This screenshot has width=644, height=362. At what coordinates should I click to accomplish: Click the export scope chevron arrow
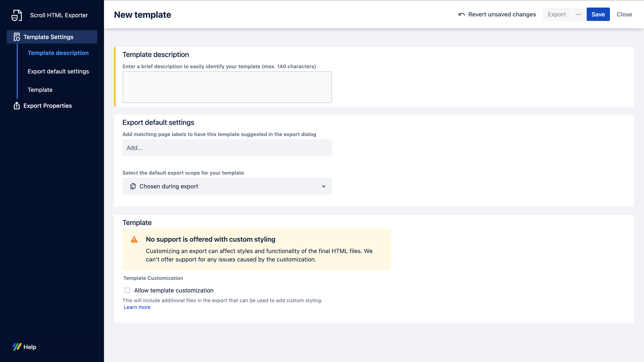pyautogui.click(x=324, y=186)
